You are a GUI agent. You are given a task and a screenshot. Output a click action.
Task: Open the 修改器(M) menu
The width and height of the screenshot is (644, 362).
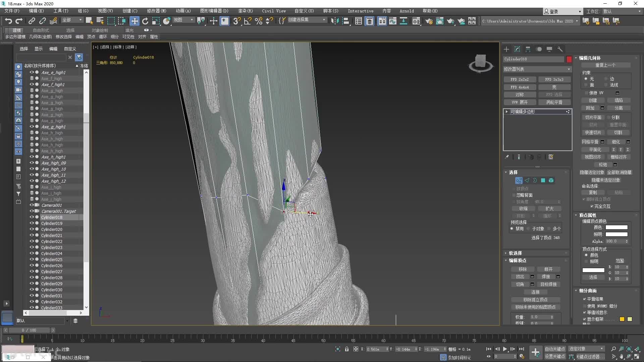click(157, 11)
